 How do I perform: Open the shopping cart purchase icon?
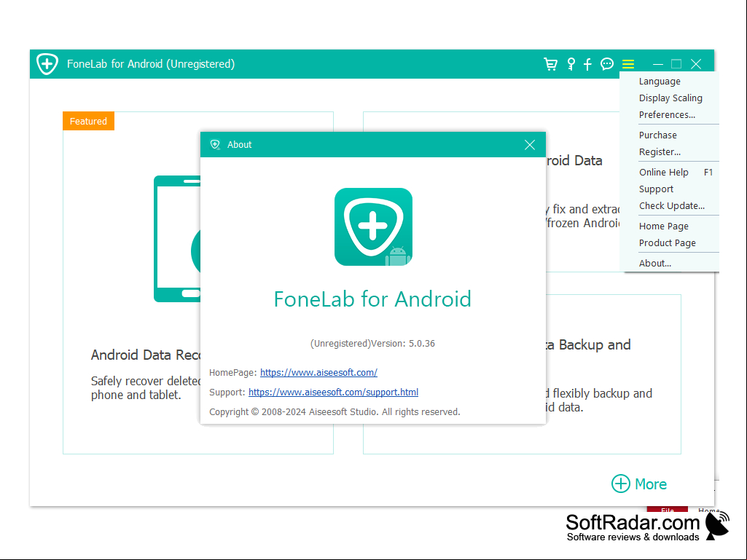[551, 64]
